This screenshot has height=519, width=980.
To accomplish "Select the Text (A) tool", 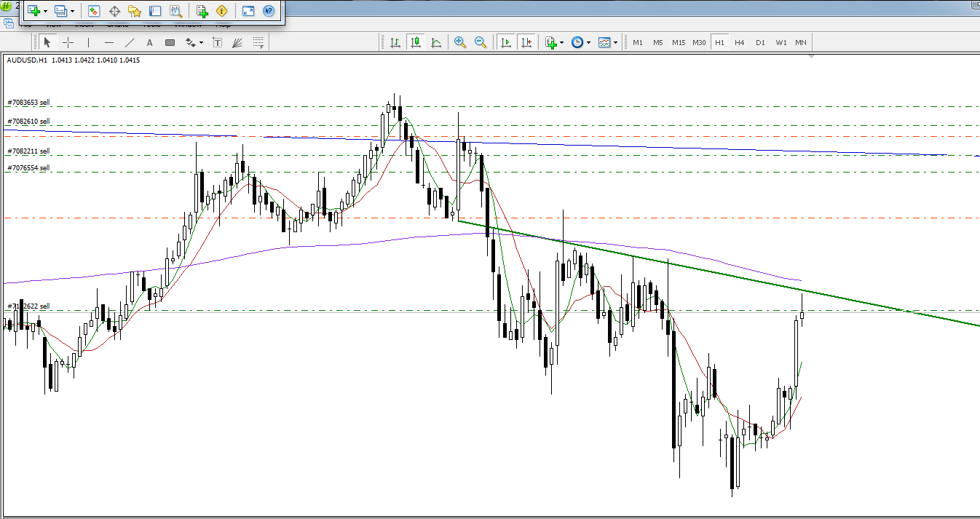I will (x=150, y=42).
